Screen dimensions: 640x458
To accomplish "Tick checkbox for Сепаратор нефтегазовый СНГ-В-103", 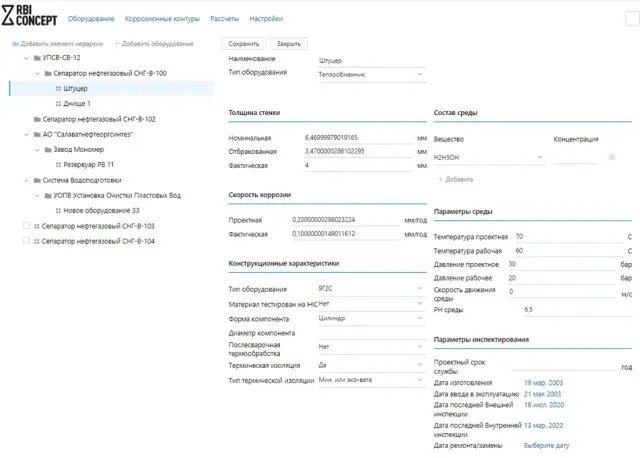I will [x=27, y=226].
